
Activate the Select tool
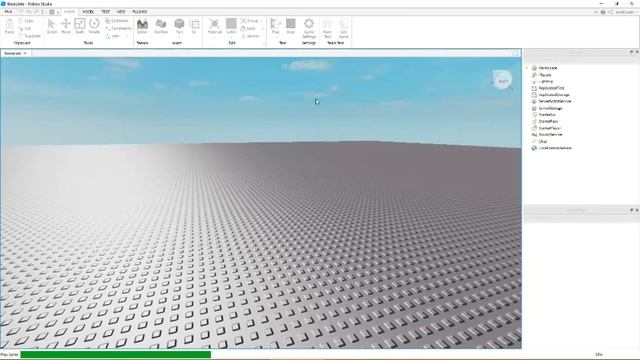[x=51, y=26]
